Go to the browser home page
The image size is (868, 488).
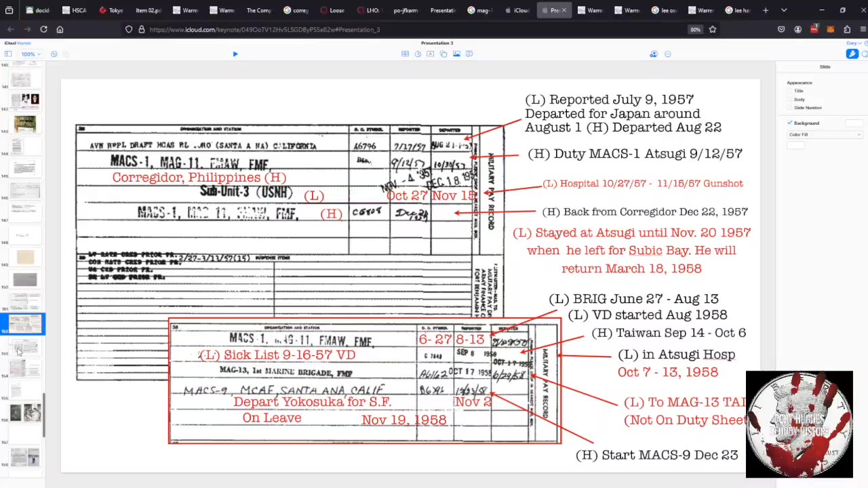coord(60,29)
